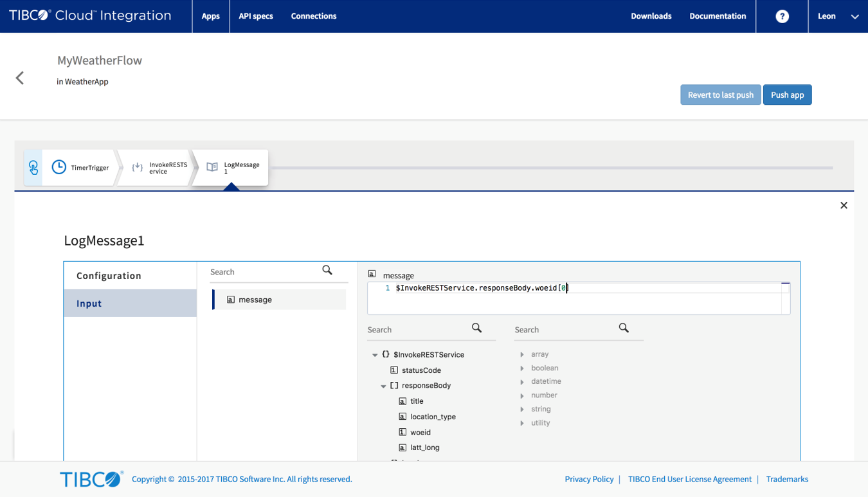
Task: Open the Connections menu item
Action: pos(313,16)
